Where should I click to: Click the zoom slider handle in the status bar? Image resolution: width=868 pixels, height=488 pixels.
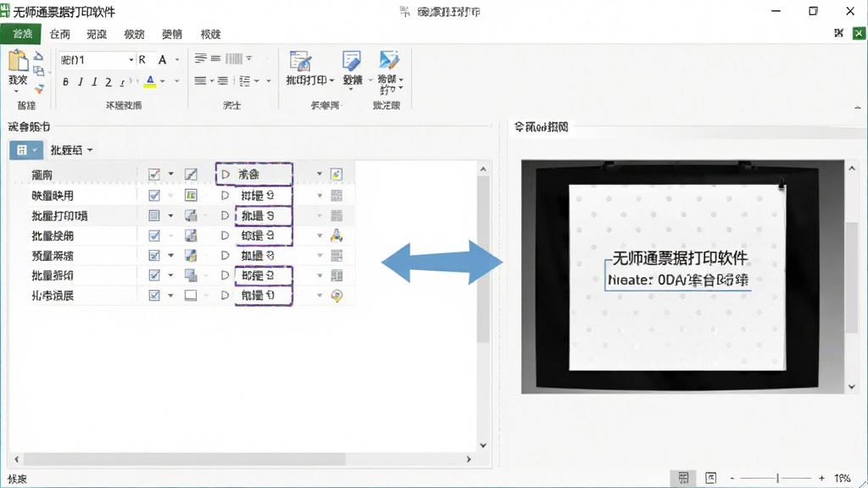tap(778, 478)
